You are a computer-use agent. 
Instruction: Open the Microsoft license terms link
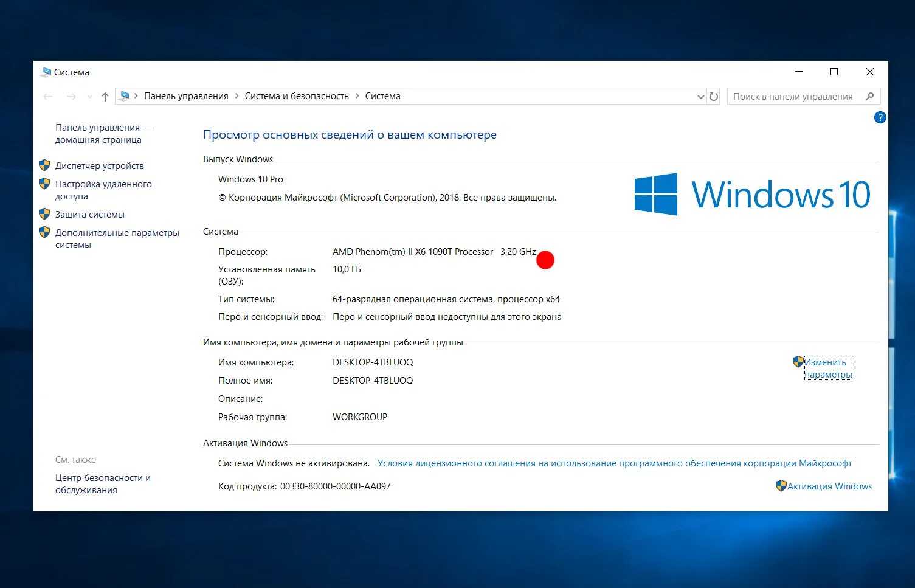pos(614,463)
